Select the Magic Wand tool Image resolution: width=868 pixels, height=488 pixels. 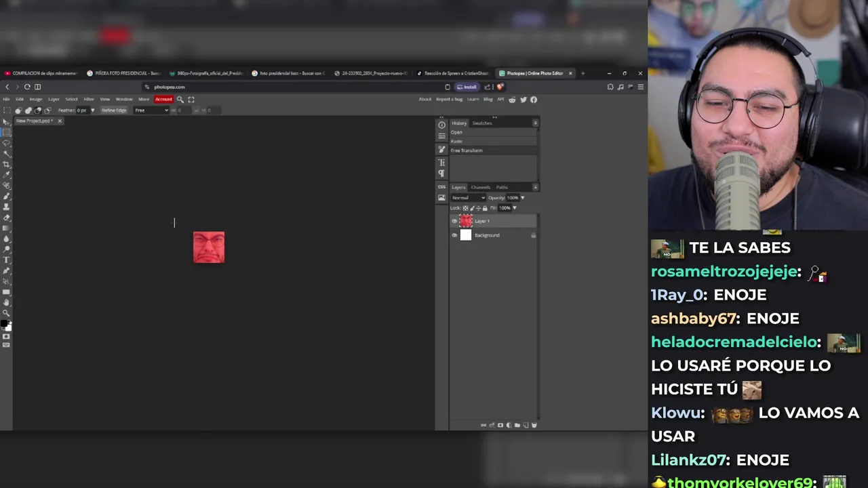(x=7, y=154)
